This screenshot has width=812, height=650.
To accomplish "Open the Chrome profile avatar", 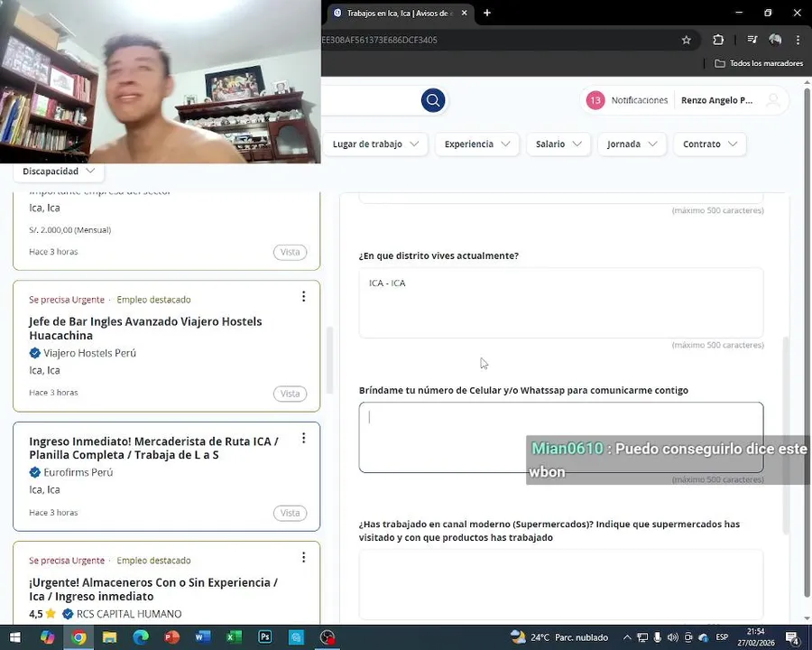I will click(775, 40).
